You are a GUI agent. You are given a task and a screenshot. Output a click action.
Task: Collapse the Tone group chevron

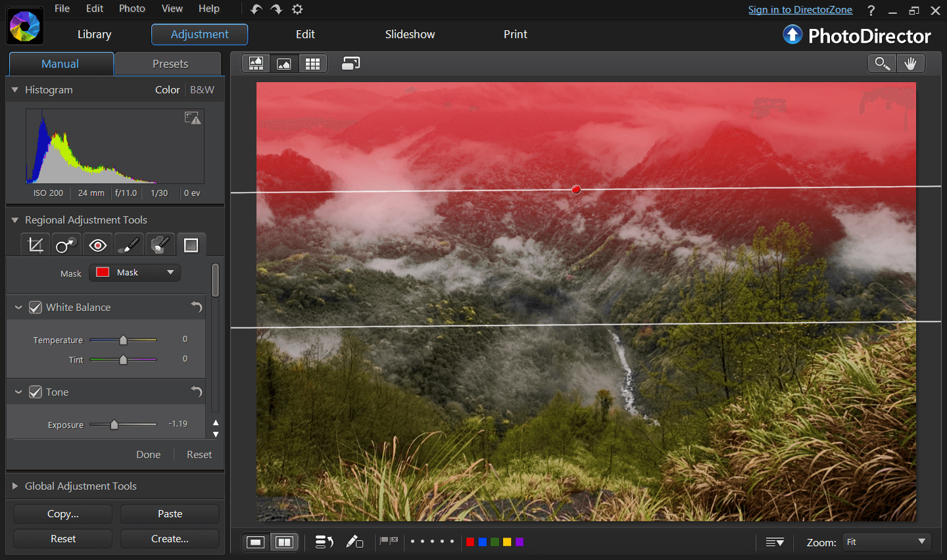pyautogui.click(x=18, y=392)
